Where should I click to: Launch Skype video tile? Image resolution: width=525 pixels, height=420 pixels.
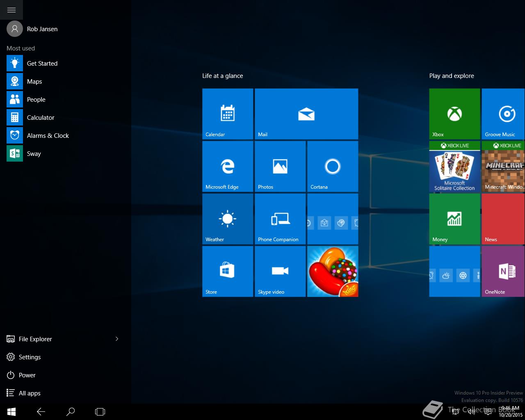click(x=280, y=272)
